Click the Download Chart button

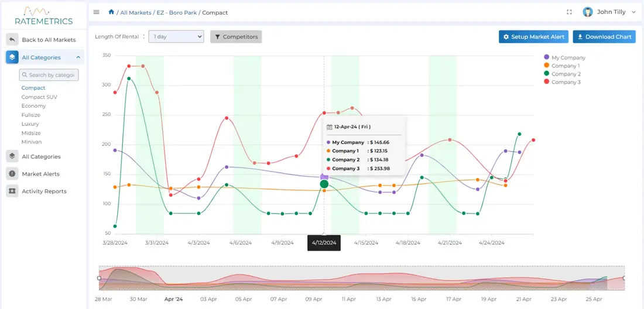point(604,37)
